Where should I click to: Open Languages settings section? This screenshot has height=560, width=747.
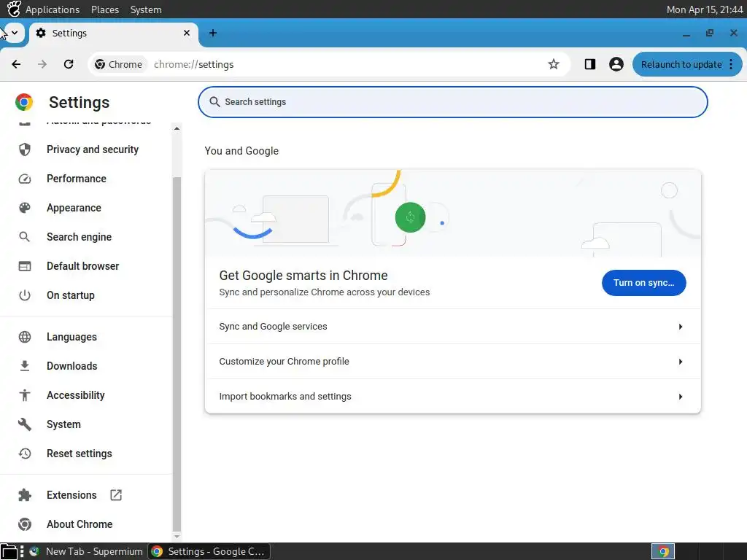coord(71,337)
